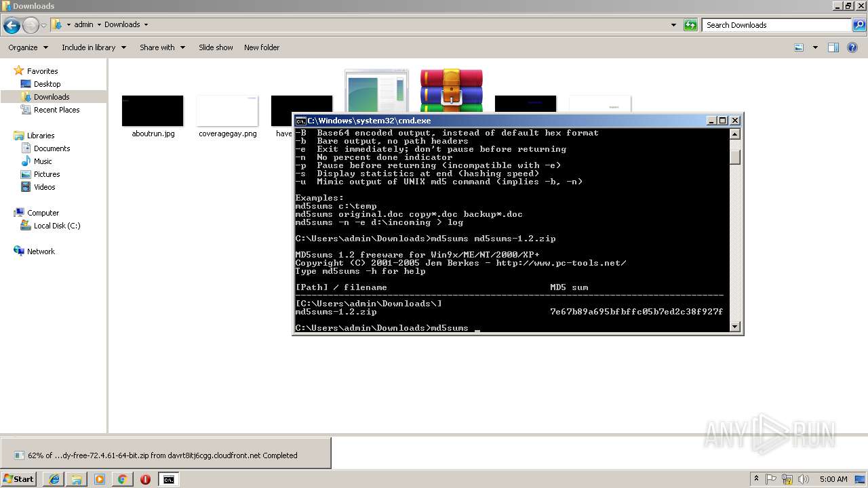Click the green Refresh button
This screenshot has height=488, width=868.
click(x=690, y=25)
